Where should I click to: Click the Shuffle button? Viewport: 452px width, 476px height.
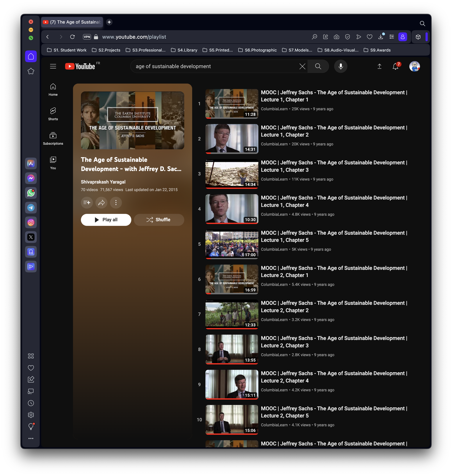pos(159,220)
